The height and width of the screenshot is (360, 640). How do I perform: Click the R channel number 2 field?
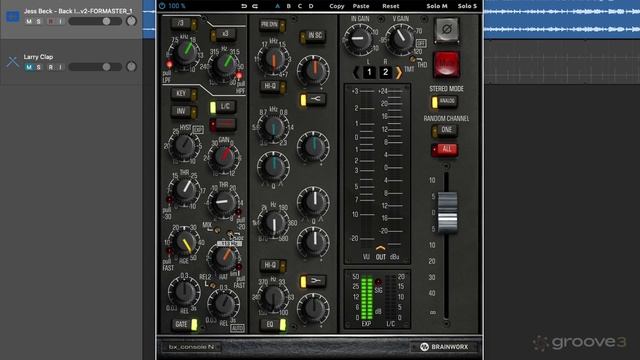tap(385, 73)
